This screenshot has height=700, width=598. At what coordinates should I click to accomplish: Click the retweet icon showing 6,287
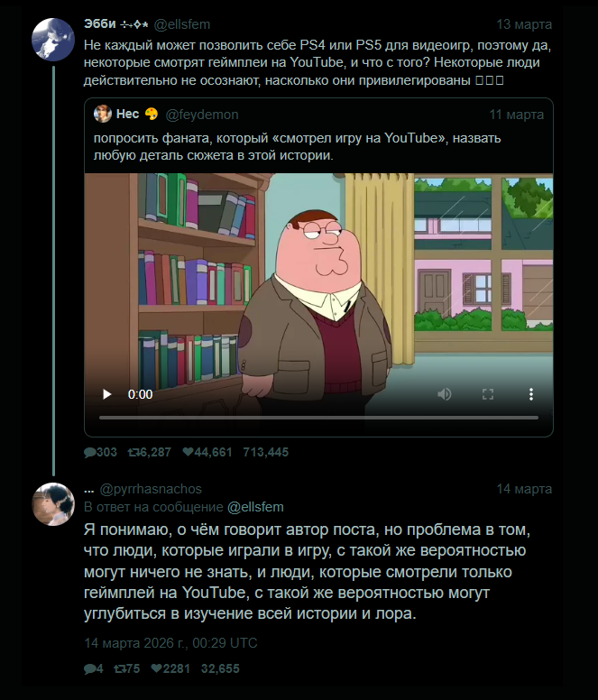[135, 452]
